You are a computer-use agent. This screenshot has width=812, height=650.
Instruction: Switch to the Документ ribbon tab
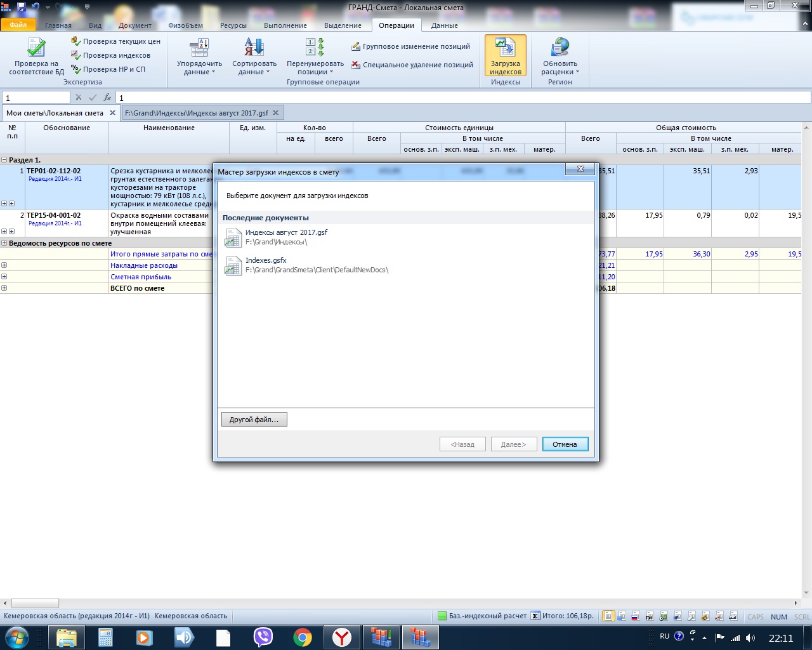pyautogui.click(x=135, y=25)
